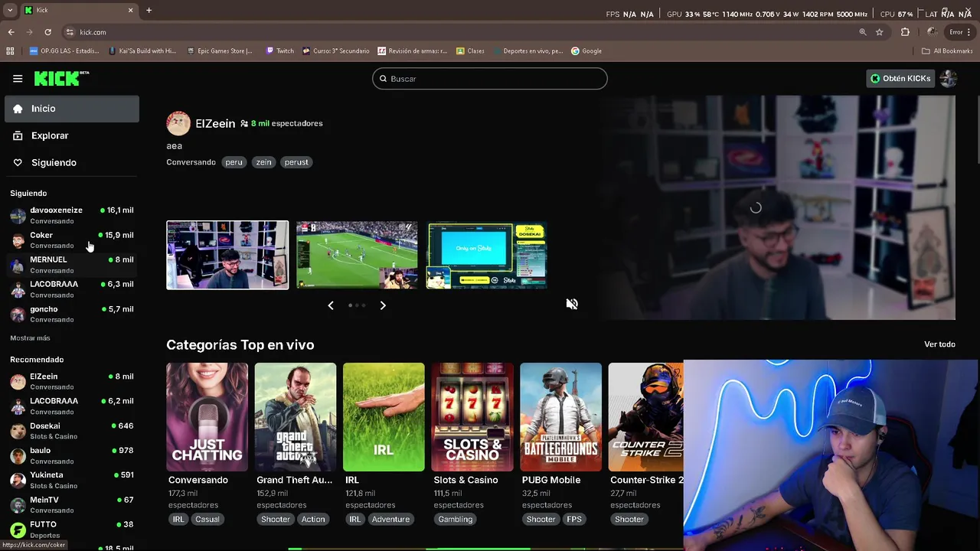
Task: Go to next carousel slide
Action: click(x=383, y=305)
